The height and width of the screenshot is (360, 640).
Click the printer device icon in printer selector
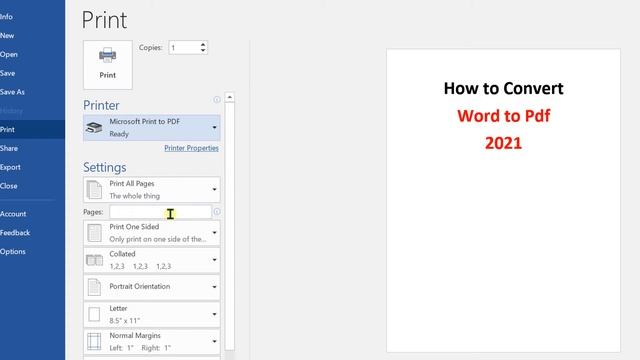point(94,128)
